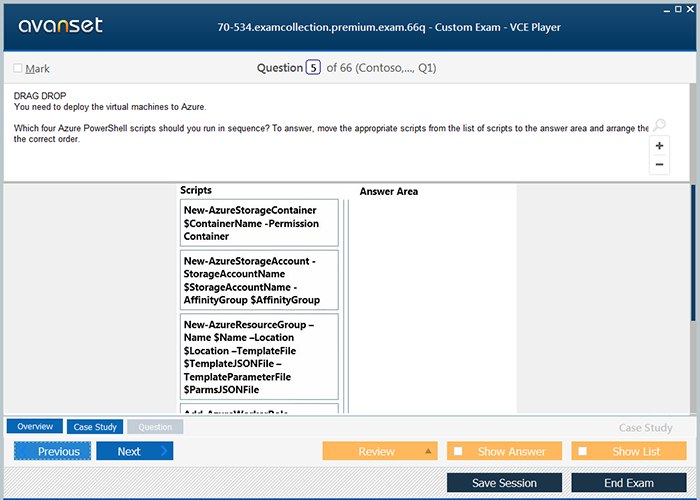Click Save Session button
Screen dimensions: 700x500
click(x=504, y=483)
